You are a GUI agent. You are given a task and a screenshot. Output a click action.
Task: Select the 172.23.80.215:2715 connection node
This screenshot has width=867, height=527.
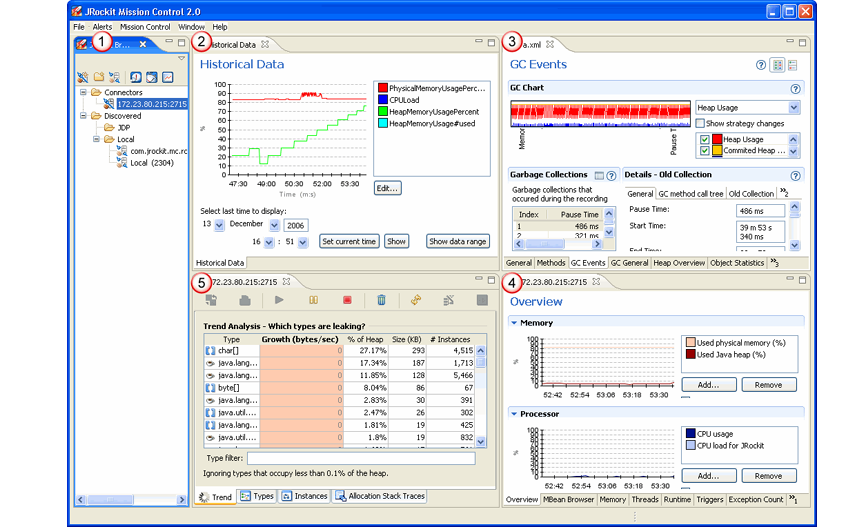click(x=152, y=104)
